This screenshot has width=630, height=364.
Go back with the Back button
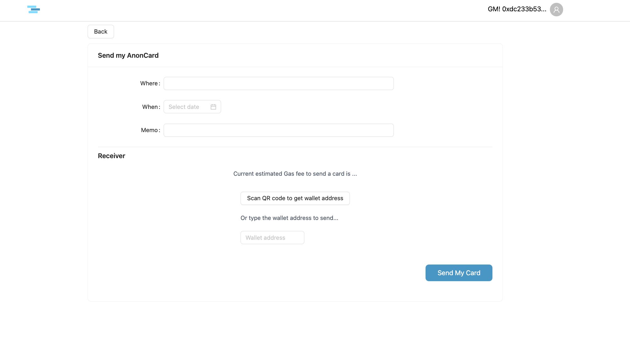point(100,32)
